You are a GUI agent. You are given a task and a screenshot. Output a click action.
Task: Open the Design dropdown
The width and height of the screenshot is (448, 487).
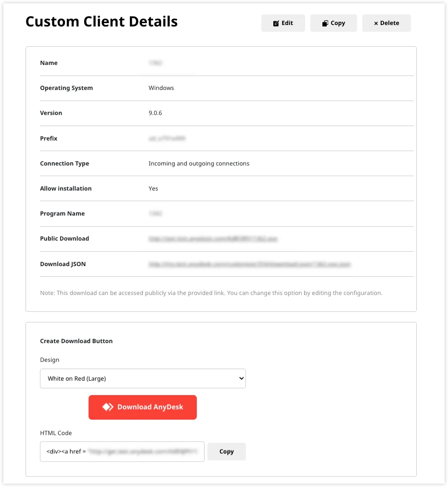(143, 378)
